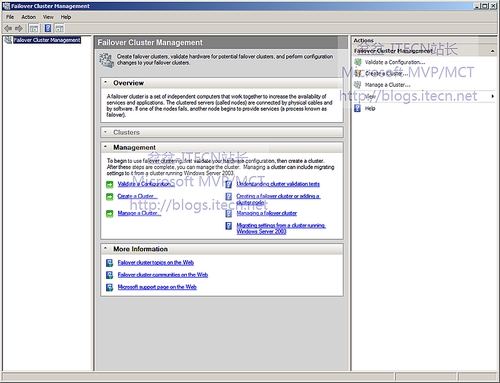The height and width of the screenshot is (383, 500).
Task: Click the Validate a Configuration icon in Actions pane
Action: coord(358,62)
